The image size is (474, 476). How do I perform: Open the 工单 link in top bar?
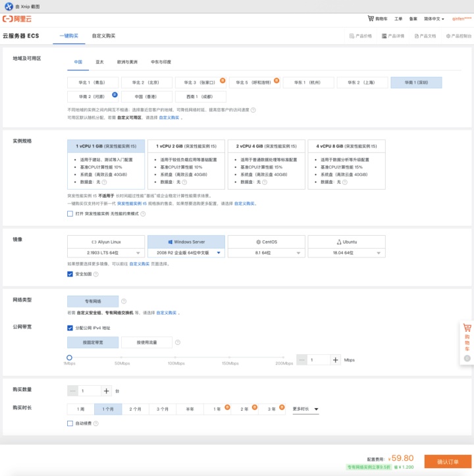coord(398,19)
